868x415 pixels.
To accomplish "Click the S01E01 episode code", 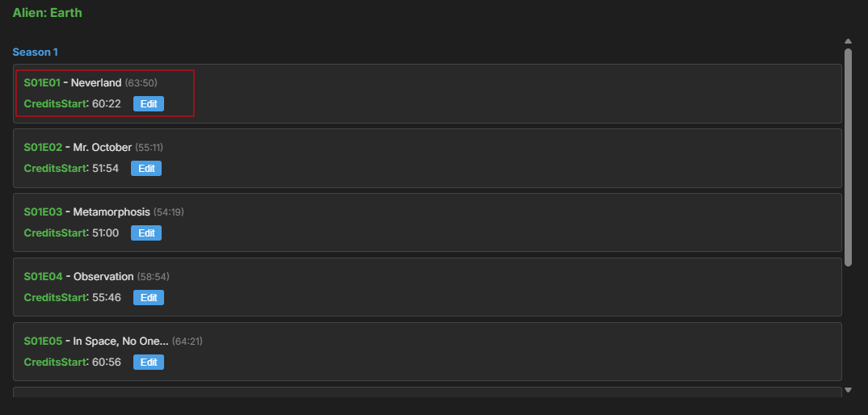I will point(42,83).
